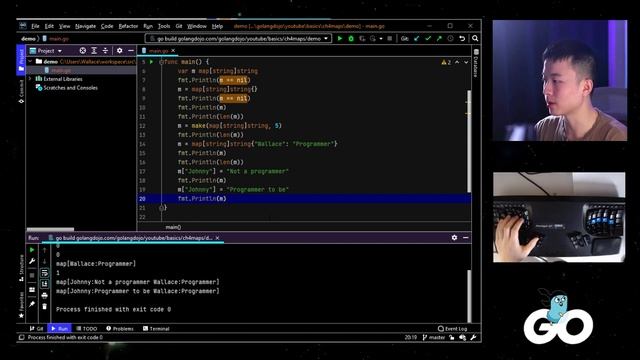This screenshot has height=360, width=640.
Task: Open the Edit menu
Action: 49,26
